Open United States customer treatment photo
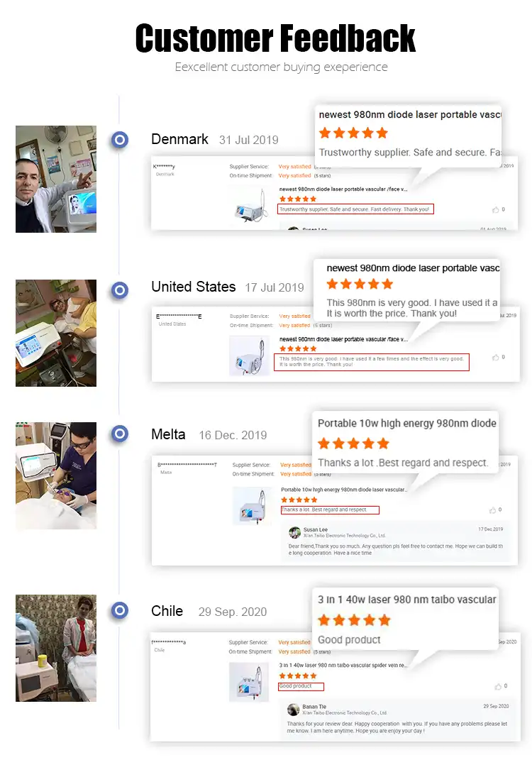 coord(56,333)
